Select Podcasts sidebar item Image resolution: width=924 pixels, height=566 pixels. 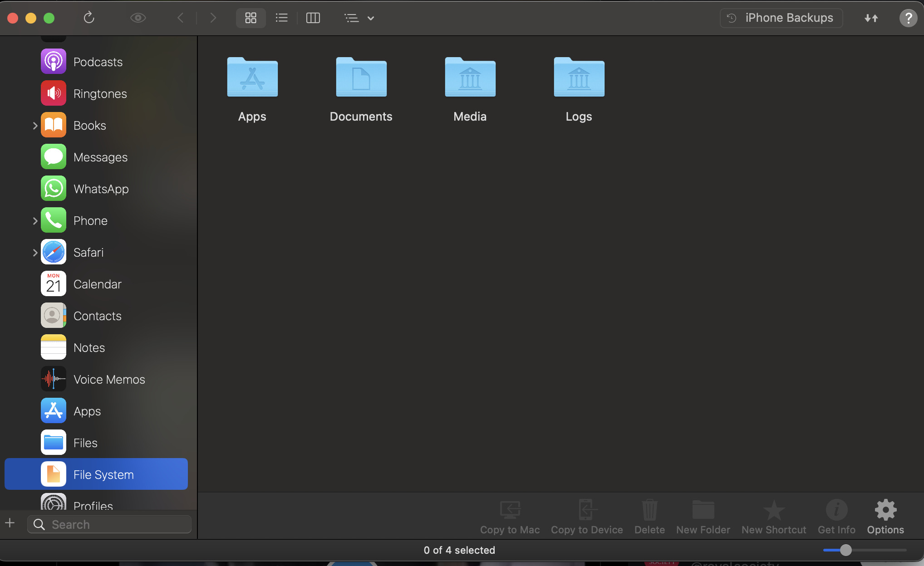point(98,62)
